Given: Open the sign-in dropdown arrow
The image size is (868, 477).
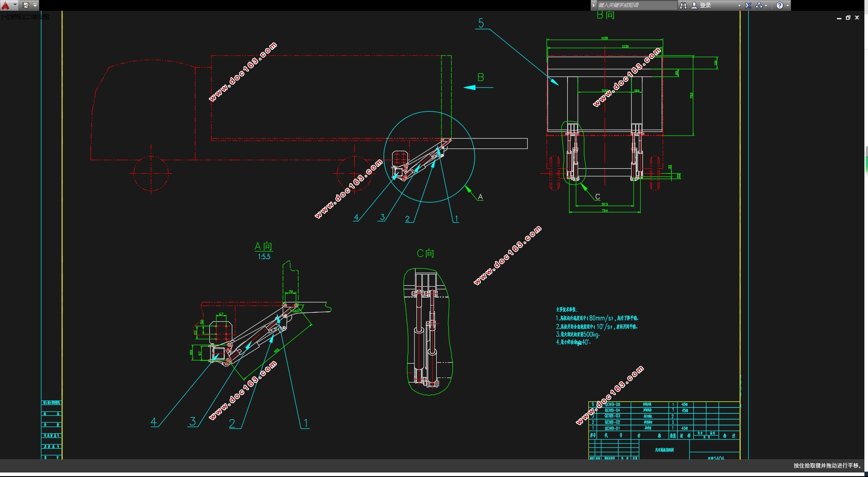Looking at the screenshot, I should pos(739,5).
